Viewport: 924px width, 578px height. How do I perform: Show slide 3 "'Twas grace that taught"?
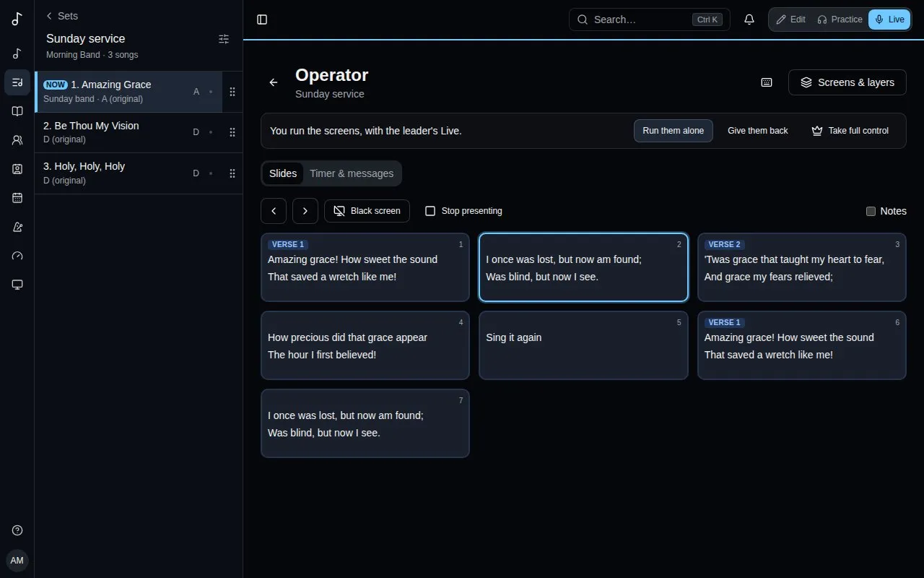pyautogui.click(x=802, y=267)
